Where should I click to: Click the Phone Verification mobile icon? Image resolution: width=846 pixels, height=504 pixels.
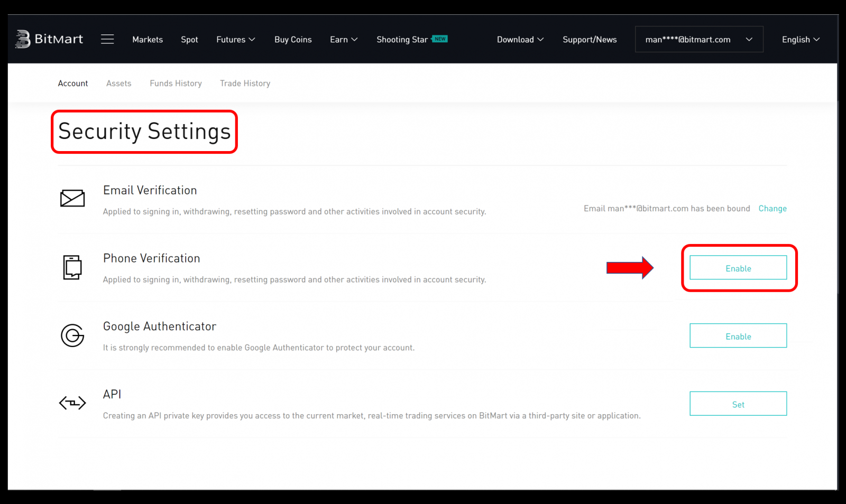72,267
